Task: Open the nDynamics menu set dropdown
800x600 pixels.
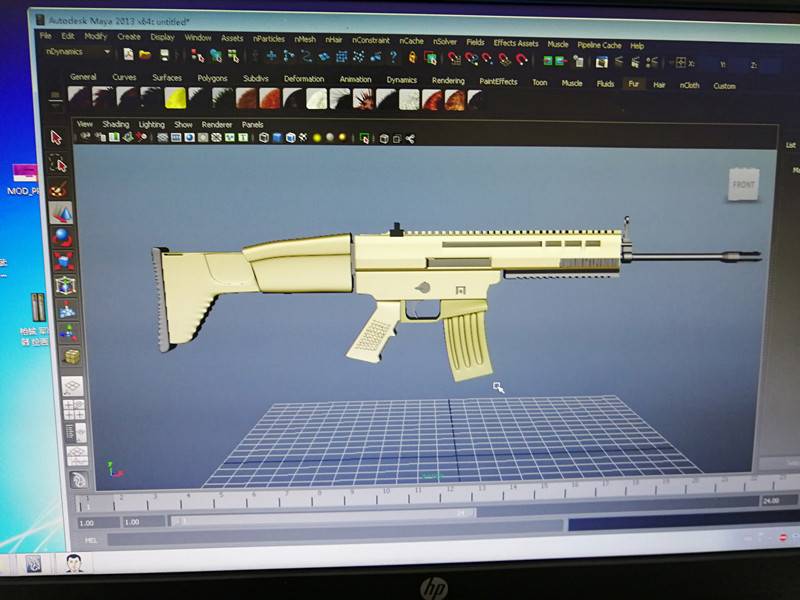Action: [x=78, y=51]
